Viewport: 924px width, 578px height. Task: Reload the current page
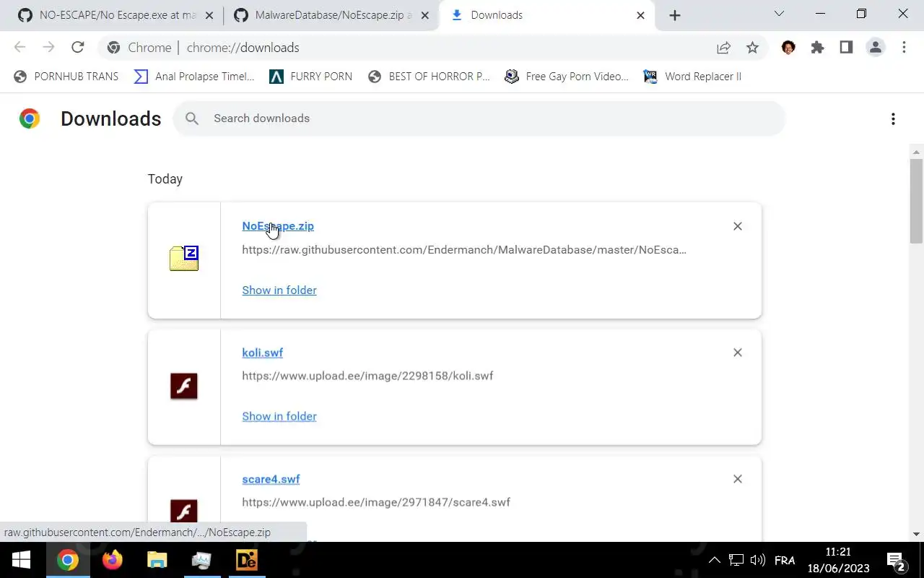[x=78, y=48]
